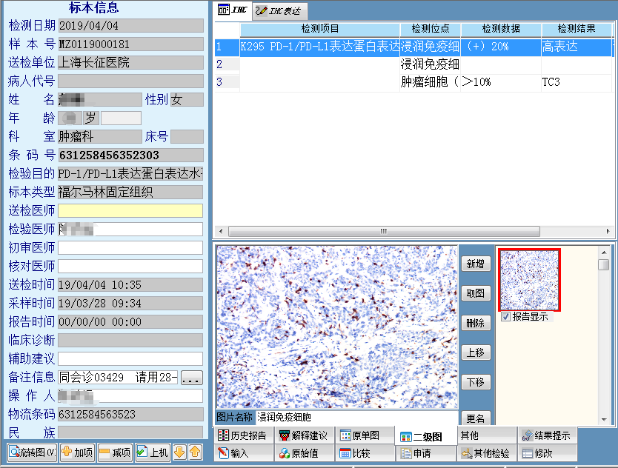Select the red-bordered tissue image thumbnail
Image resolution: width=618 pixels, height=468 pixels.
coord(529,280)
